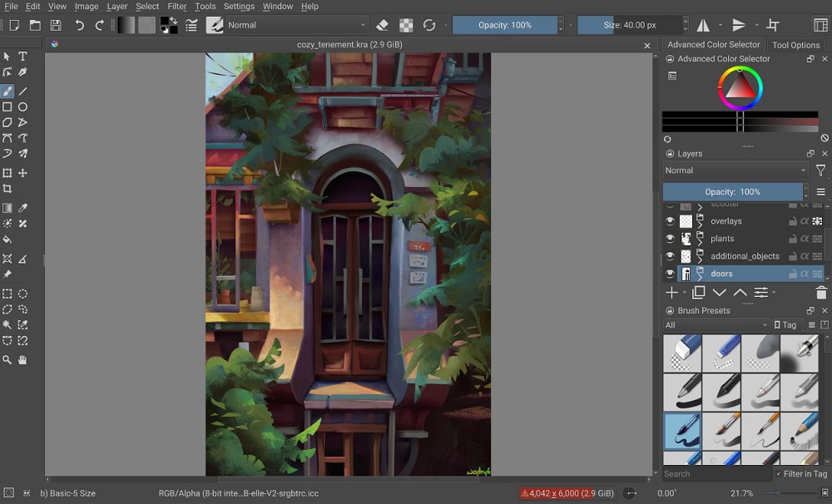Toggle visibility of the overlays layer
This screenshot has height=504, width=832.
point(670,221)
